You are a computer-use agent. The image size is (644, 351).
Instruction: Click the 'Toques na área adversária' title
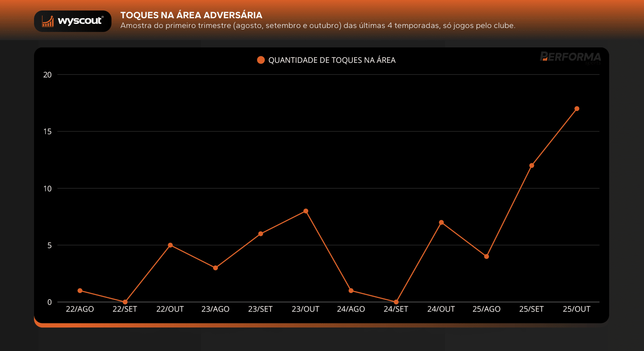click(x=191, y=15)
